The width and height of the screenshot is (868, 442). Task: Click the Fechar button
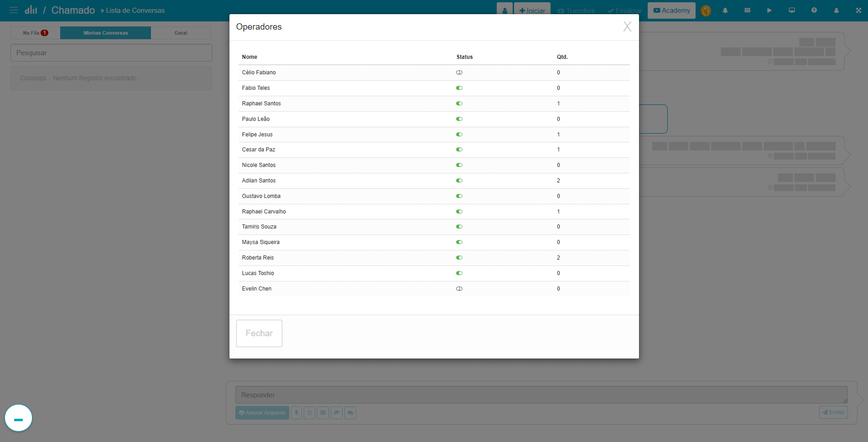point(259,333)
